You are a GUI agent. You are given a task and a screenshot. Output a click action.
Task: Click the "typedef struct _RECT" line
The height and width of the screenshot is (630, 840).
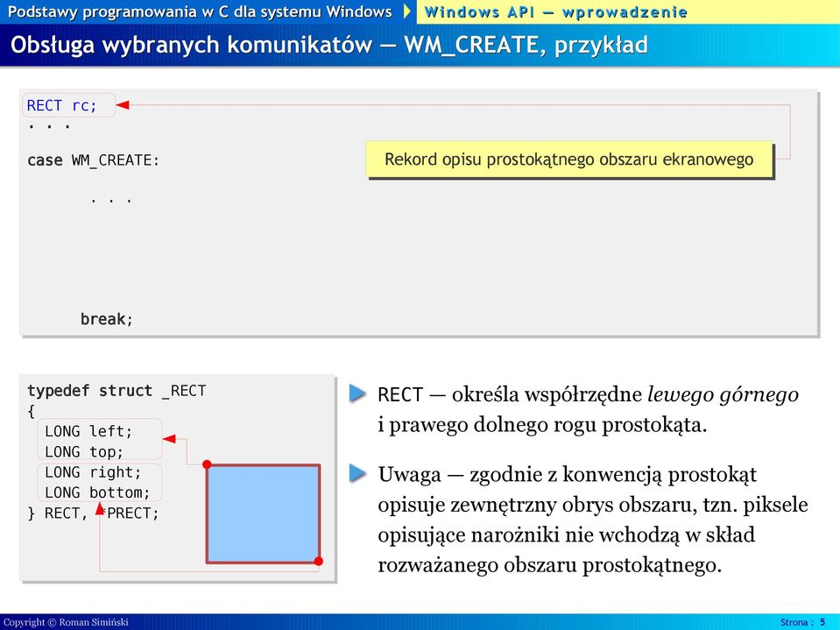click(116, 391)
